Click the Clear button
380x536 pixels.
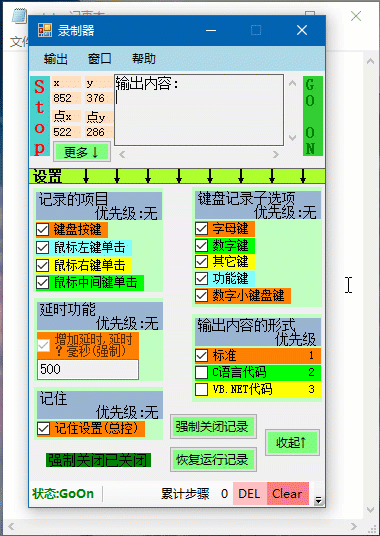[288, 494]
